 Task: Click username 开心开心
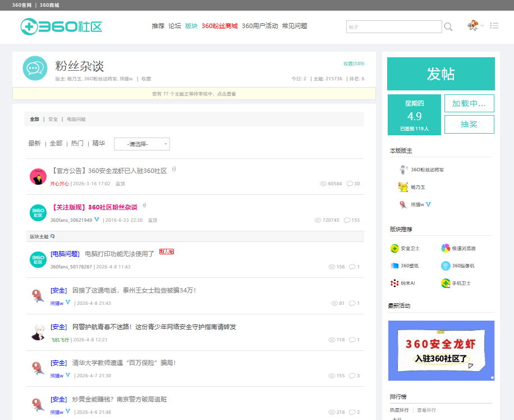(x=59, y=184)
